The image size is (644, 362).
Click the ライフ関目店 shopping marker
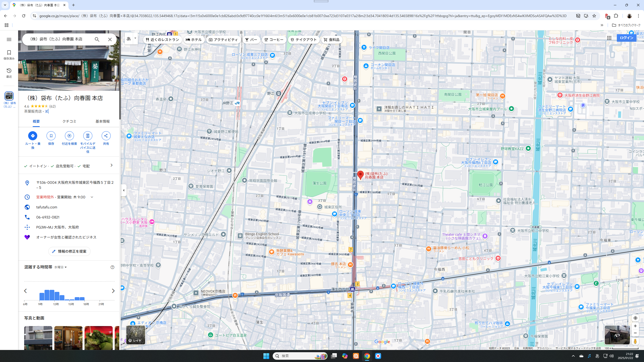364,48
